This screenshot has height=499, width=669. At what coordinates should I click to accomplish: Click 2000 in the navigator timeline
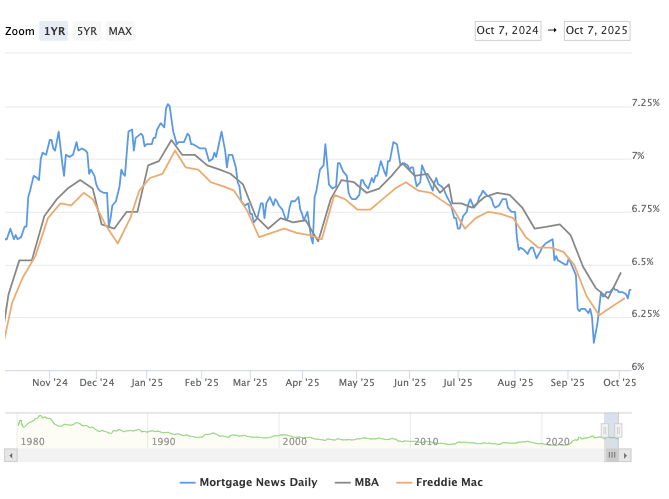294,441
